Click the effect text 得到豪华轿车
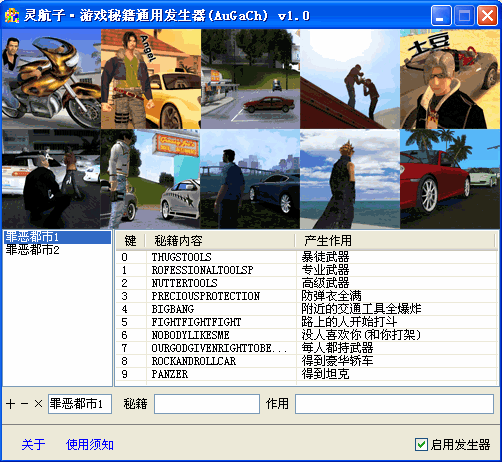 (x=337, y=361)
